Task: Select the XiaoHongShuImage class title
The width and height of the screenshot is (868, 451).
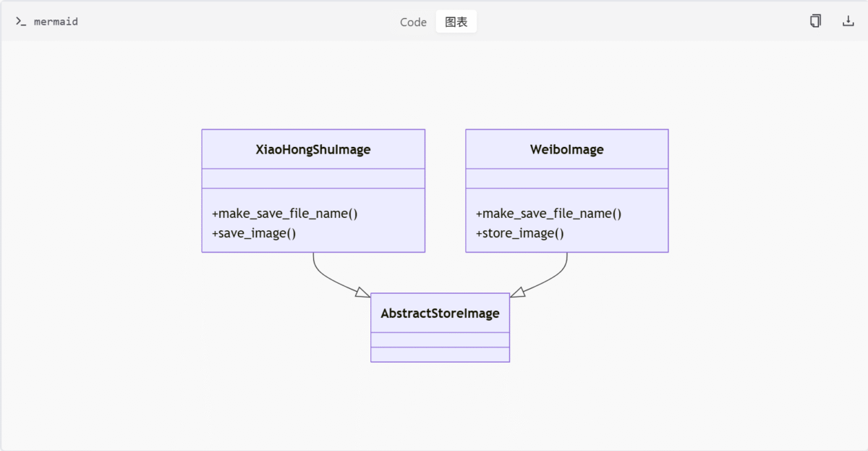Action: 313,150
